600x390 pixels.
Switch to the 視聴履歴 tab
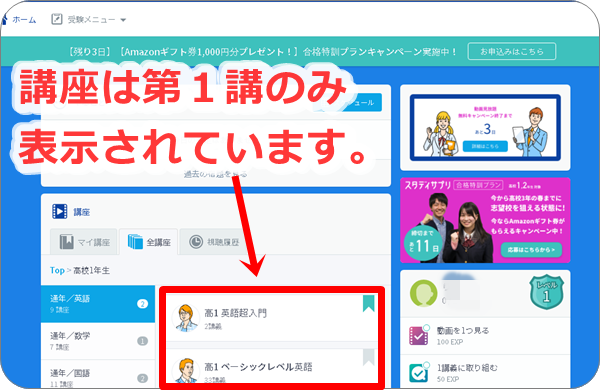[x=214, y=242]
